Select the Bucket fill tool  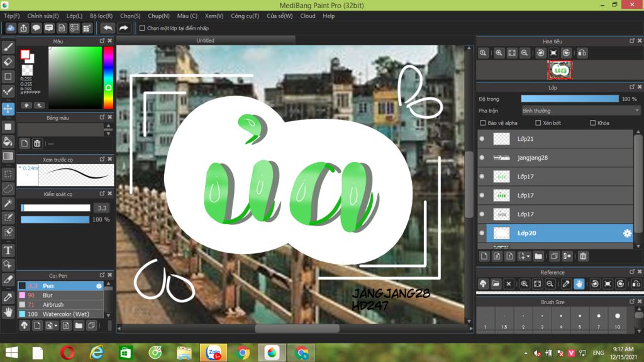pyautogui.click(x=8, y=141)
